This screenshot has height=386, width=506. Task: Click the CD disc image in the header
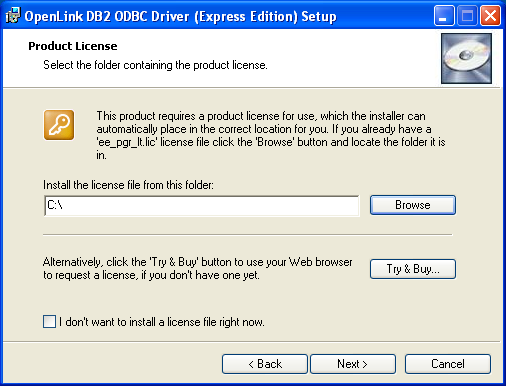tap(466, 58)
